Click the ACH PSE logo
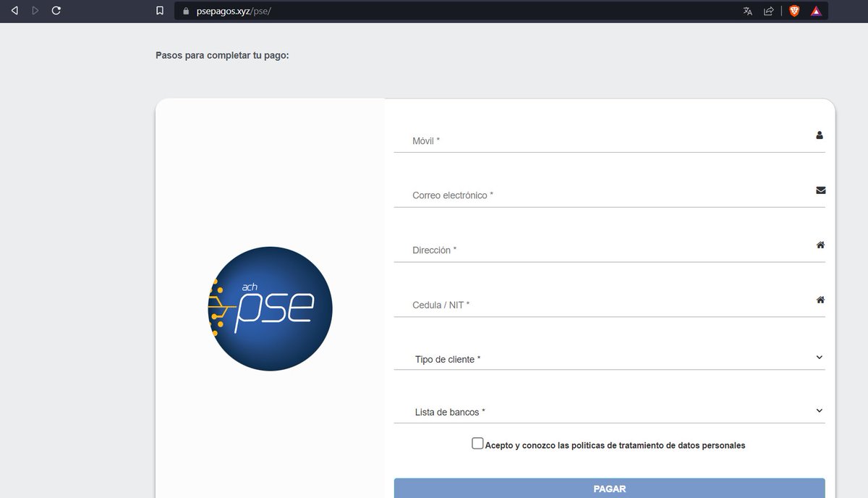The image size is (868, 498). (270, 309)
